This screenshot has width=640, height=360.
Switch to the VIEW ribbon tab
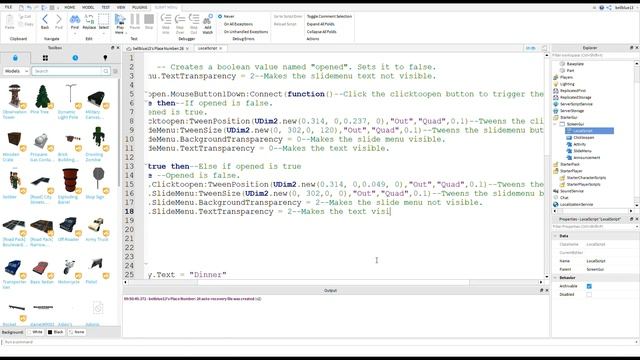coord(121,7)
